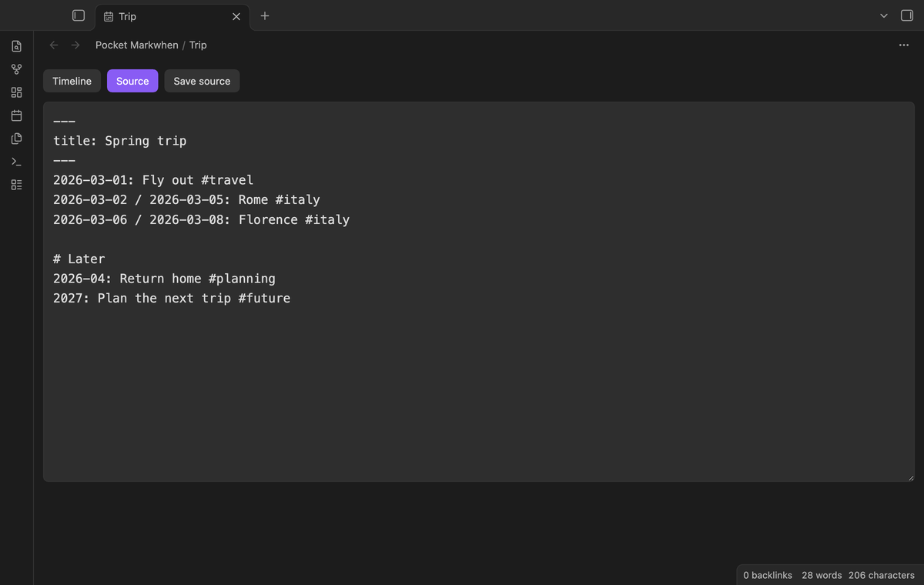The width and height of the screenshot is (924, 585).
Task: Open the command palette terminal icon
Action: pos(16,162)
